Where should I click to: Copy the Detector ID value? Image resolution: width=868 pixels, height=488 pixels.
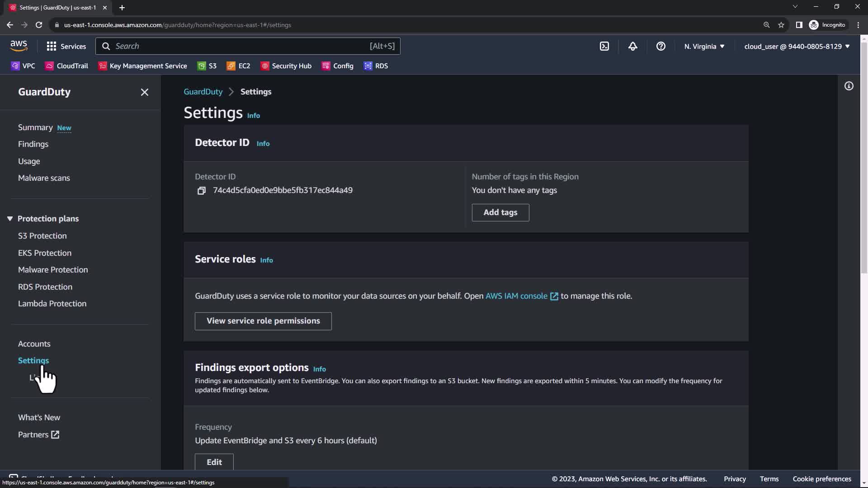(x=201, y=191)
